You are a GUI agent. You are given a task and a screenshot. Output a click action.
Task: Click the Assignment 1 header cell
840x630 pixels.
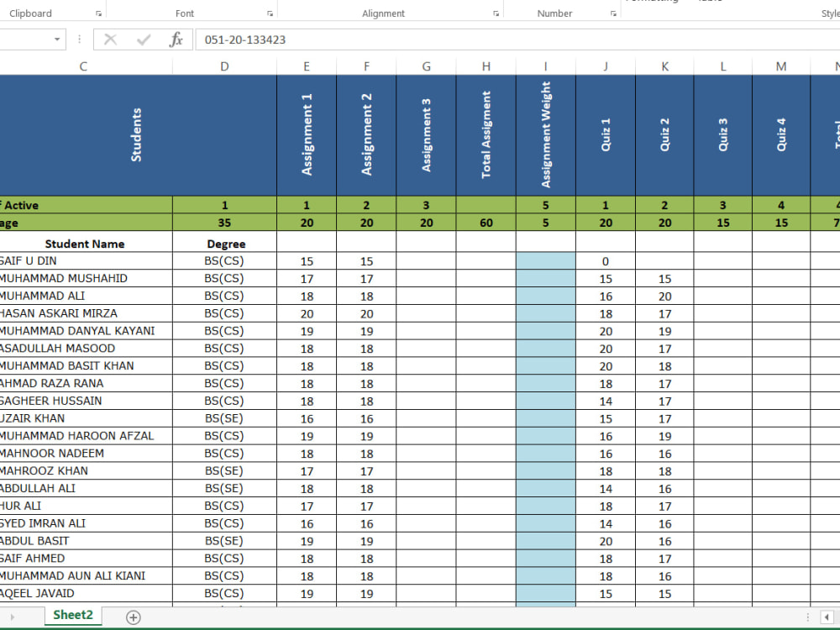pyautogui.click(x=307, y=135)
